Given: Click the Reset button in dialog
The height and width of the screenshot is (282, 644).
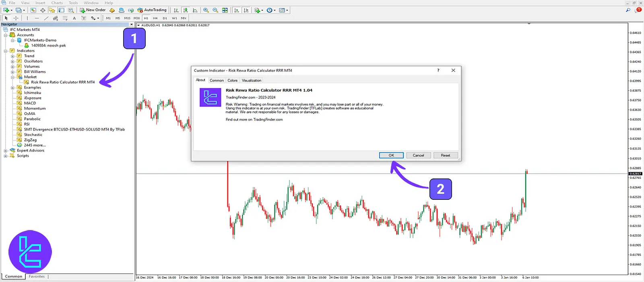Looking at the screenshot, I should pyautogui.click(x=445, y=156).
